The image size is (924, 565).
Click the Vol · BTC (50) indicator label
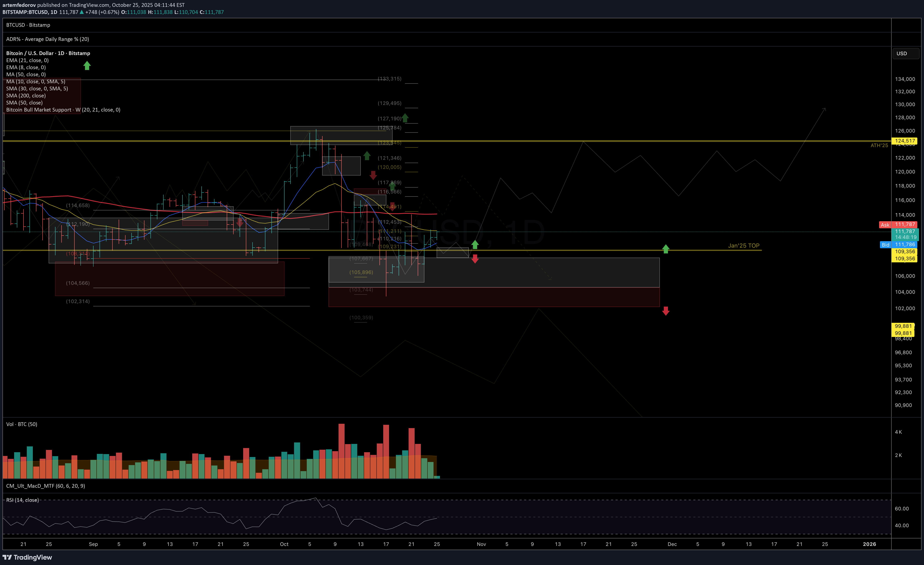(x=22, y=424)
